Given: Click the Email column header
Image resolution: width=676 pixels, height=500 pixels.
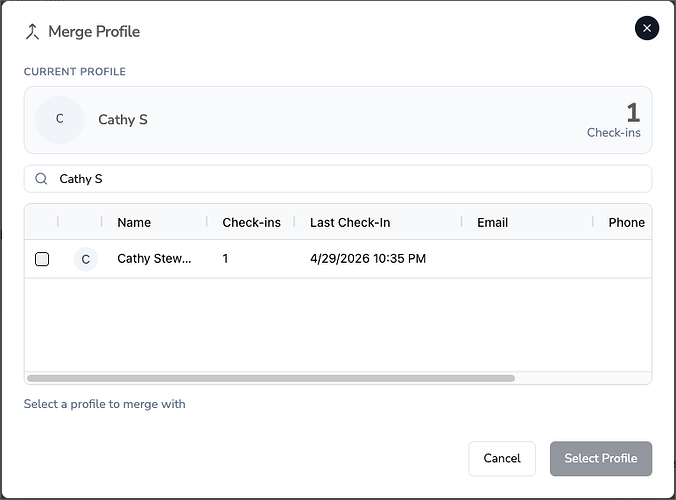Looking at the screenshot, I should [x=492, y=222].
